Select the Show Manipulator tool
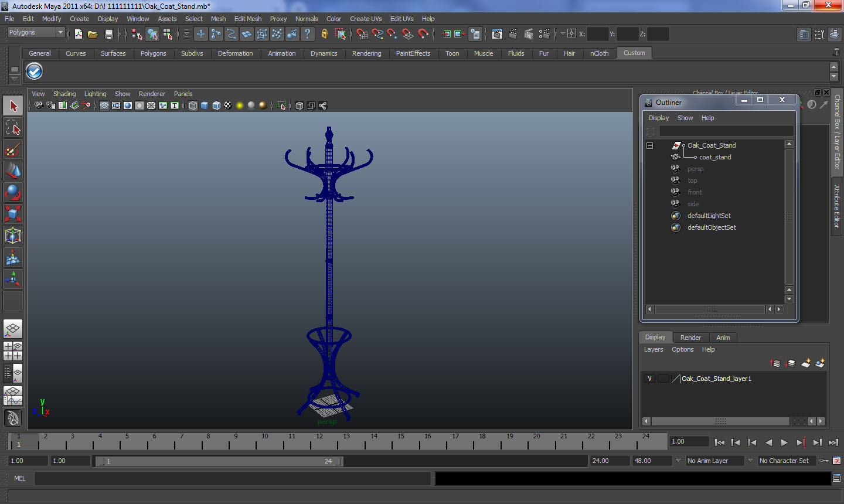Screen dimensions: 844x504 (13, 279)
